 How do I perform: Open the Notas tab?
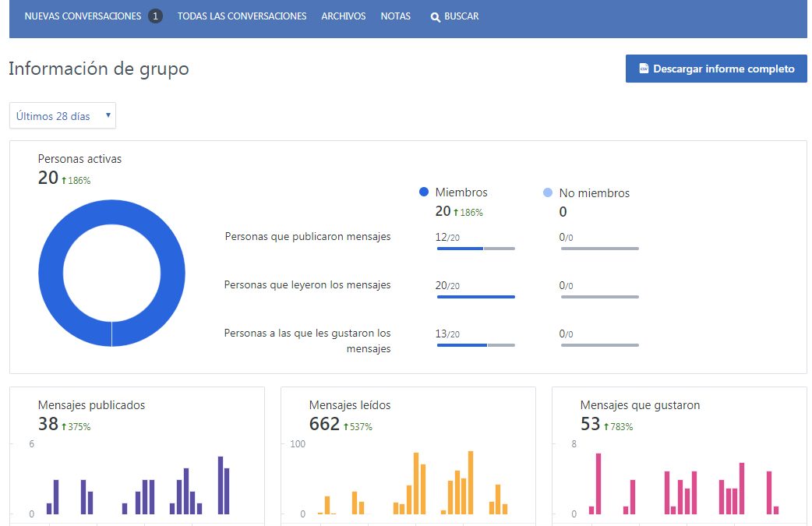click(395, 16)
